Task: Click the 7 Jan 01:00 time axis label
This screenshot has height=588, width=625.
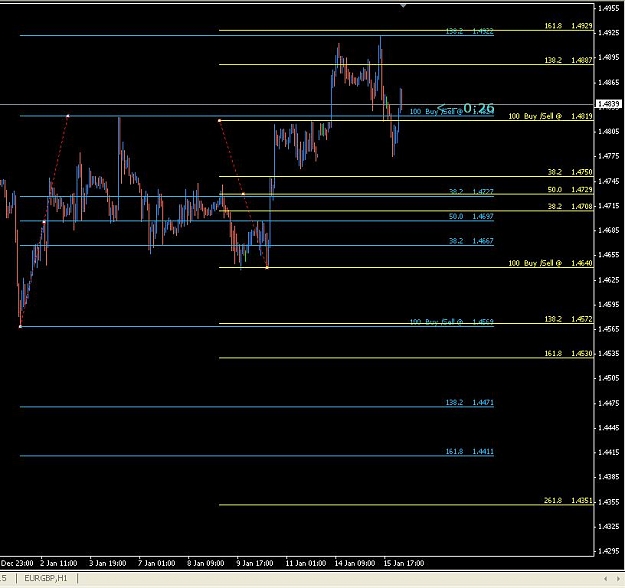Action: point(157,563)
